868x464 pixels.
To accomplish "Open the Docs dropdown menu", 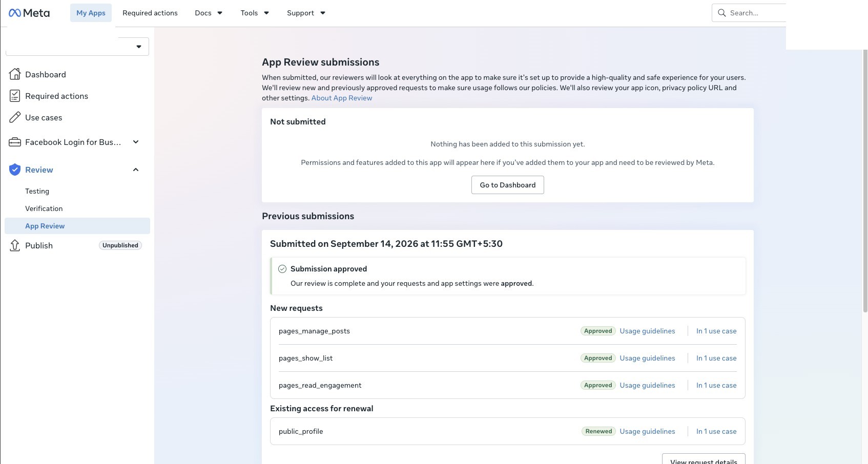I will [209, 13].
